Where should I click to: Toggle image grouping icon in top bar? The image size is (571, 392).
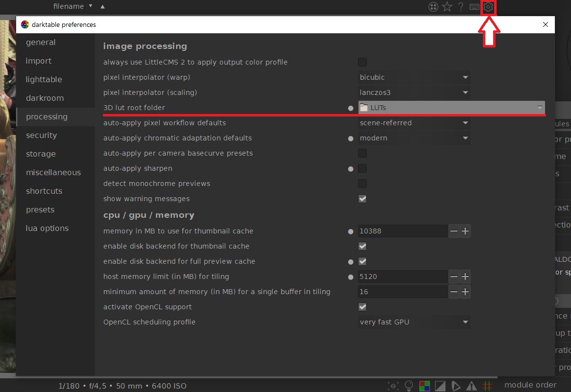(x=433, y=6)
